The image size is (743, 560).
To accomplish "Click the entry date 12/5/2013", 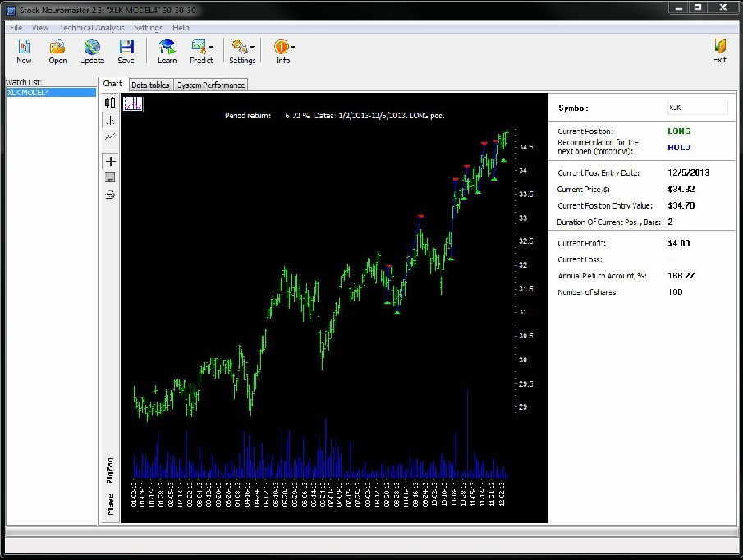I will point(688,172).
